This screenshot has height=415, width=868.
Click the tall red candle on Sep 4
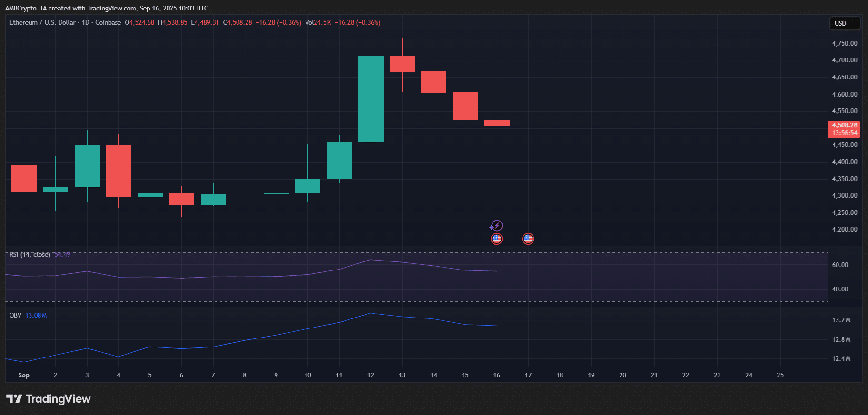[118, 170]
